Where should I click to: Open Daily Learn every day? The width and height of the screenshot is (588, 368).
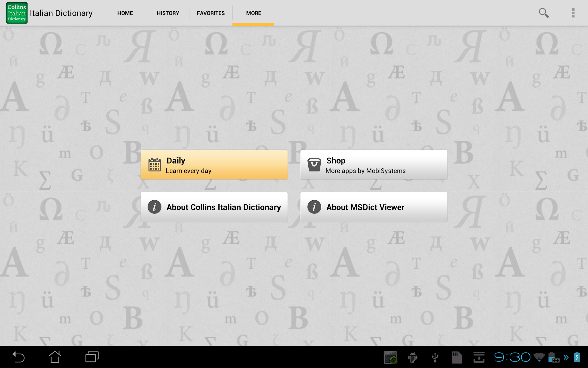(214, 165)
